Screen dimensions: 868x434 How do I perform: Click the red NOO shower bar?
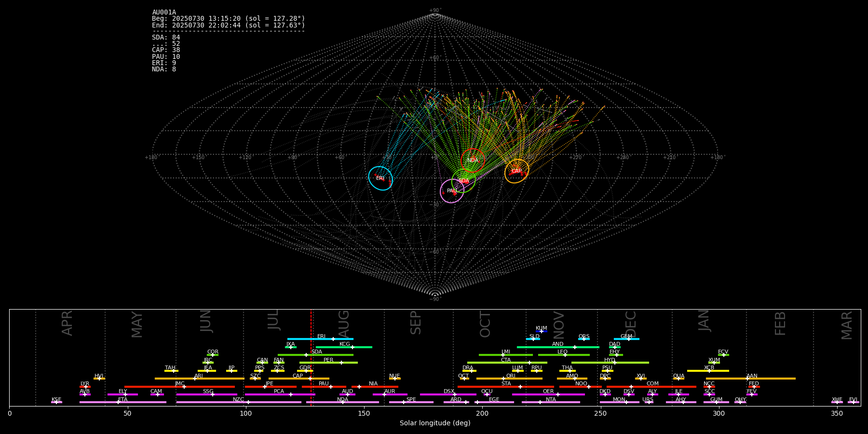click(x=581, y=386)
